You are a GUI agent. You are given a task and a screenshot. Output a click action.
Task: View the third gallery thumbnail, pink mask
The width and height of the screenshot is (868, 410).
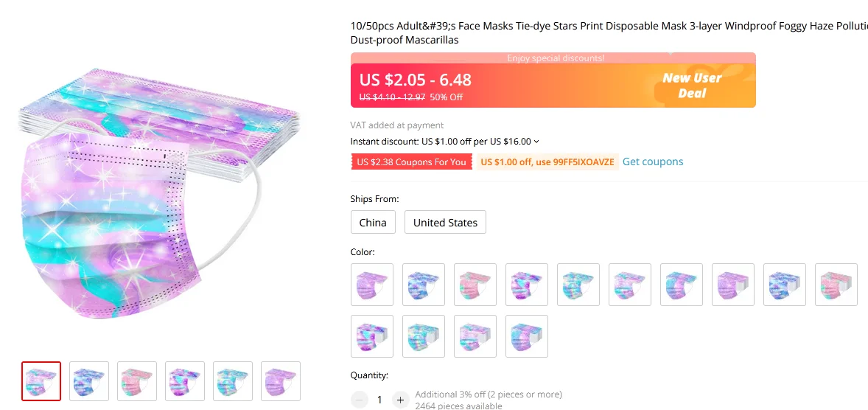[x=137, y=381]
